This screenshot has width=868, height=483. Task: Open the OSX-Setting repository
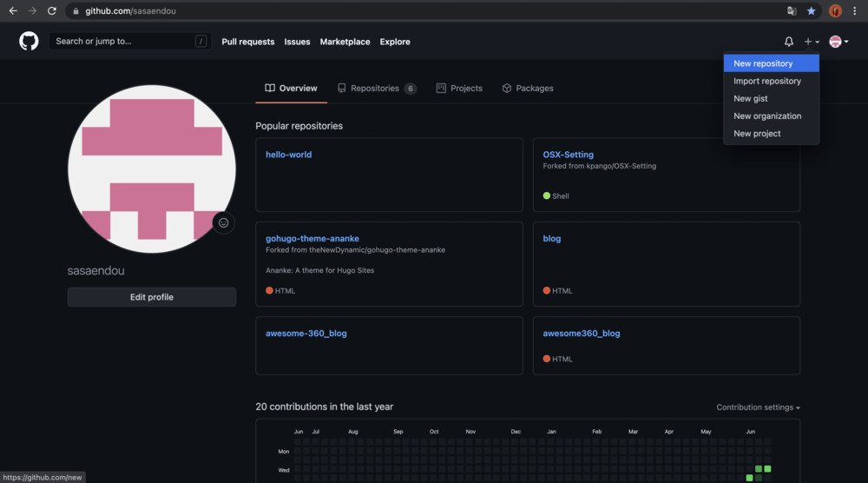(x=568, y=155)
